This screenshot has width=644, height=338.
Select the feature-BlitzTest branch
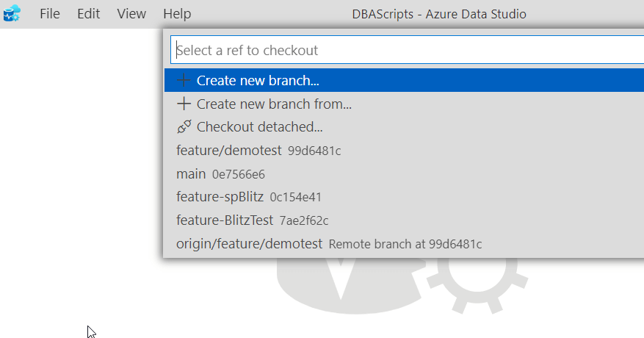225,220
